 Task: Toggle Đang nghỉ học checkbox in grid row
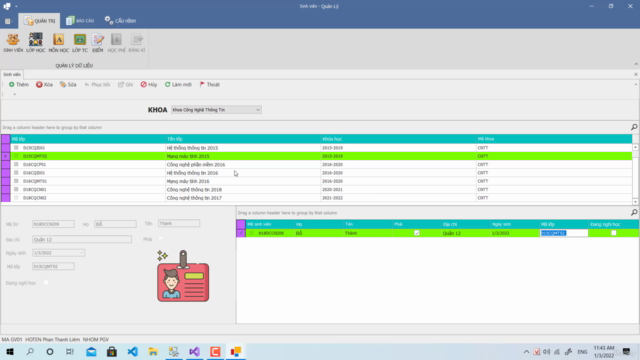click(x=613, y=233)
